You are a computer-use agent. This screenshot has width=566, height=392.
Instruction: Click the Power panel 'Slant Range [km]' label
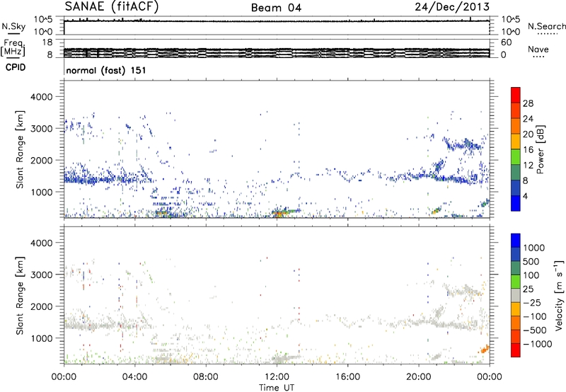(x=20, y=149)
